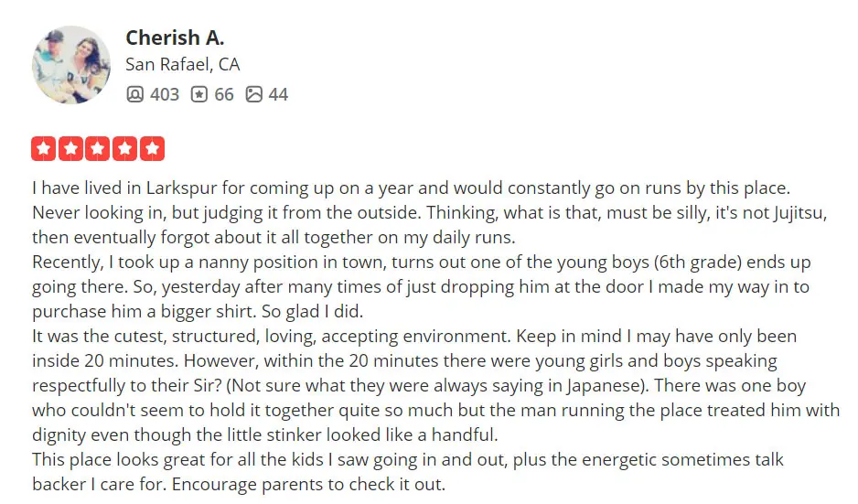Screen dimensions: 858x504
Task: Click the third red rating star
Action: click(x=98, y=148)
